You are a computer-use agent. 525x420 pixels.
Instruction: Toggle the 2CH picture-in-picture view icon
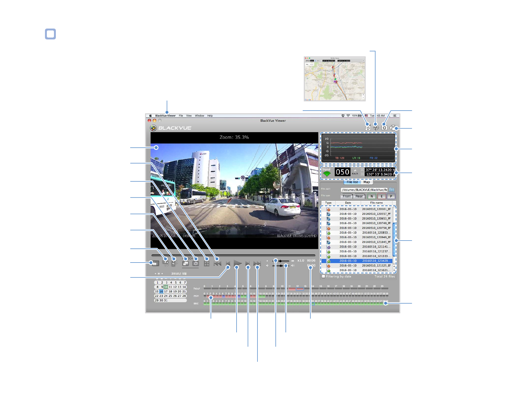tap(185, 263)
